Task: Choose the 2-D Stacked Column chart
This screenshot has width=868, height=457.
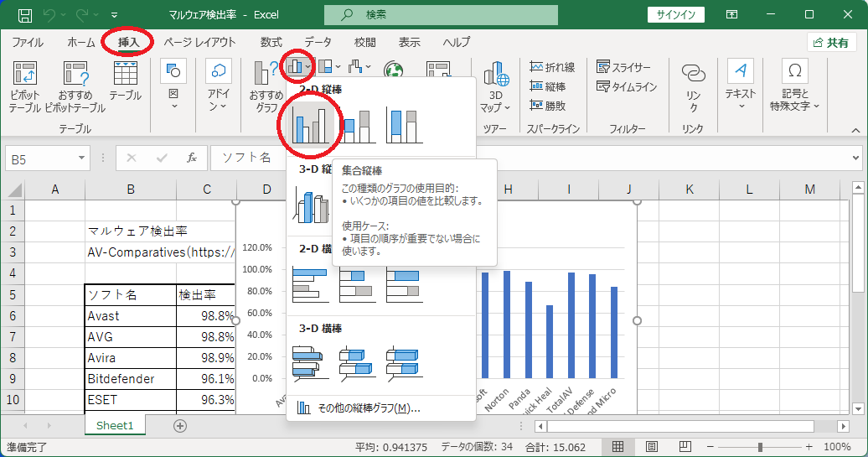Action: click(x=357, y=125)
